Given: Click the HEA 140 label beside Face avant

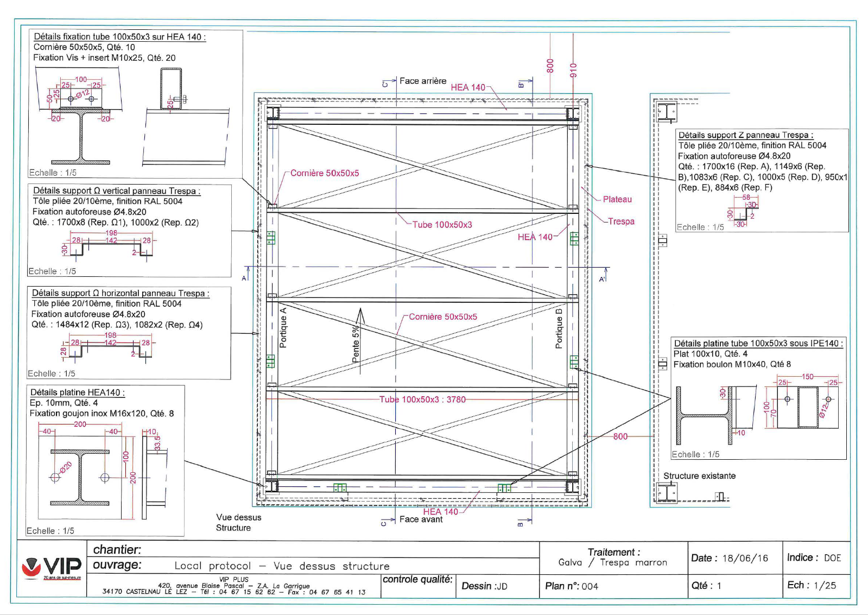Looking at the screenshot, I should [440, 512].
